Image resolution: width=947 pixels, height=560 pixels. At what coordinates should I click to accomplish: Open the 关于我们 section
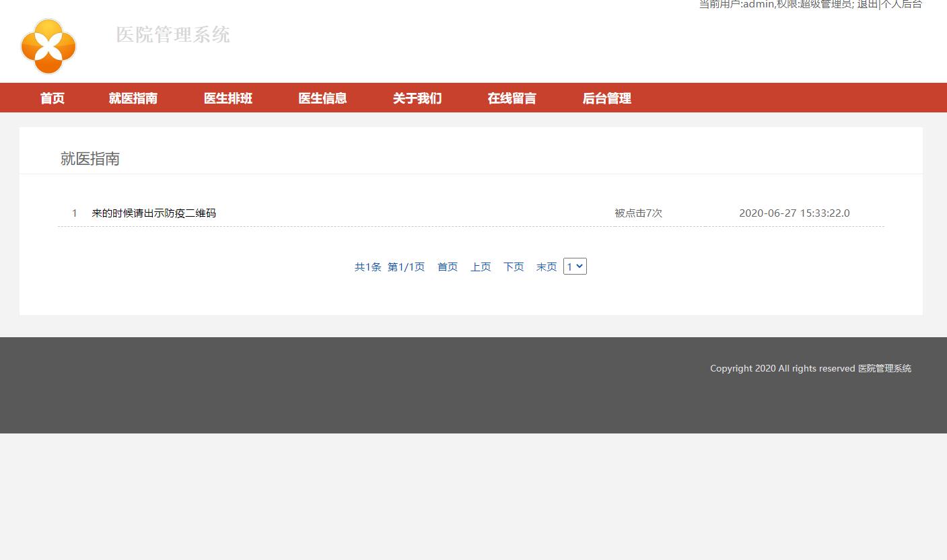(x=417, y=98)
